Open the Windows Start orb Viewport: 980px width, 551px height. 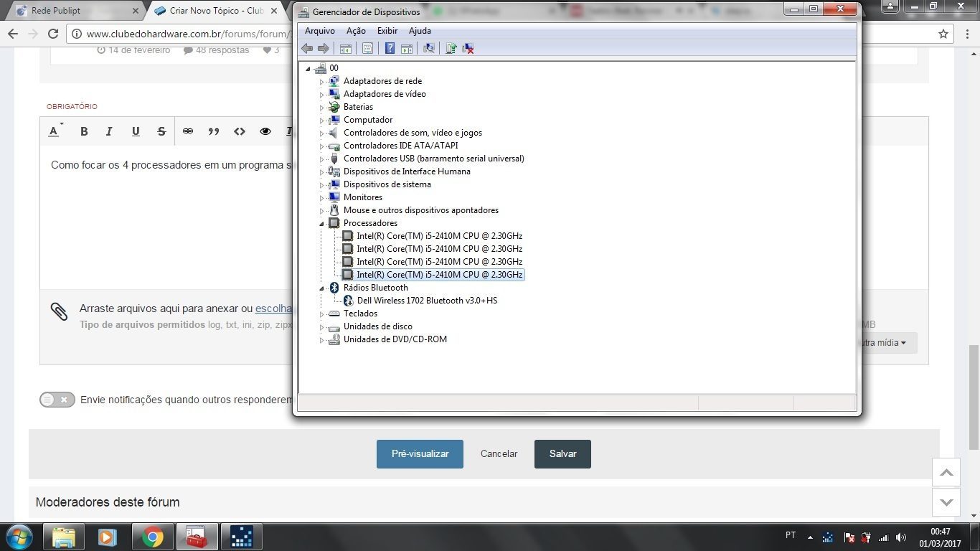pyautogui.click(x=19, y=537)
